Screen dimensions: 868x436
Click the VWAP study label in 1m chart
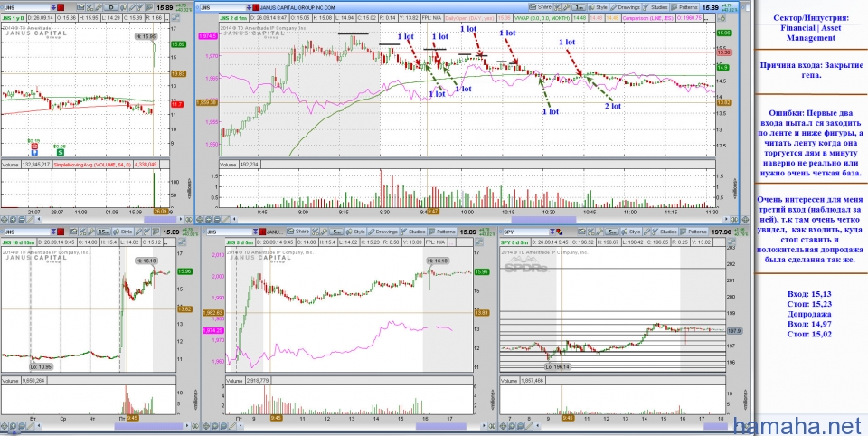543,18
